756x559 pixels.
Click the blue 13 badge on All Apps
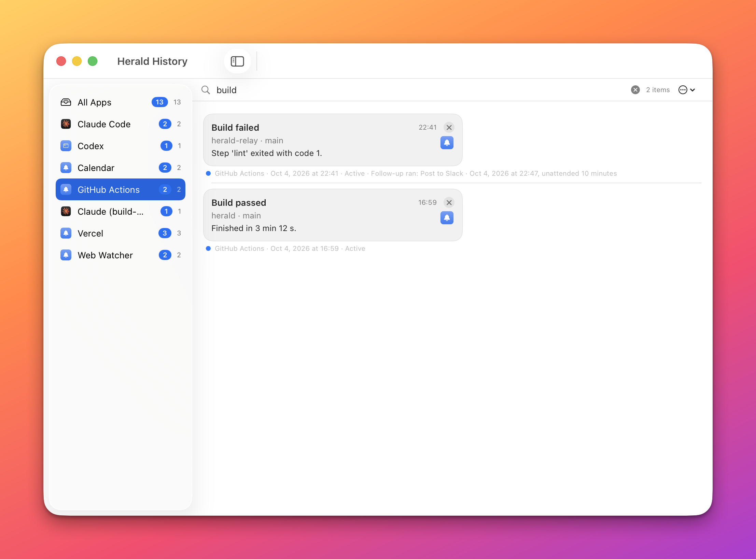click(x=159, y=102)
